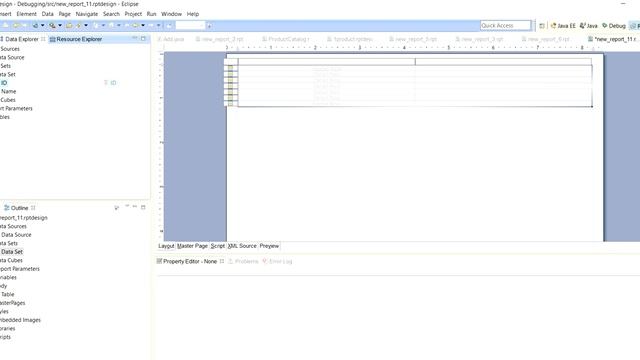Click into the Quick Access field
Viewport: 640px width, 360px height.
(505, 25)
